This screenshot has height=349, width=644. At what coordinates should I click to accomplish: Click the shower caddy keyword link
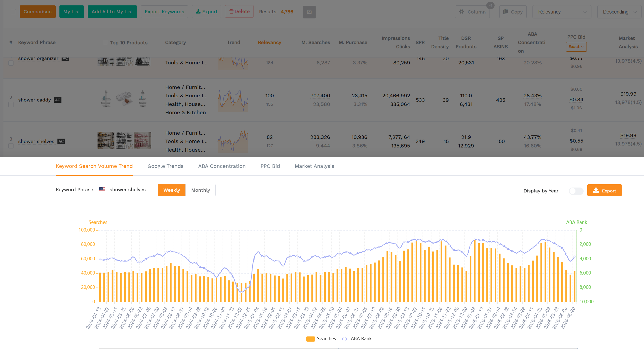click(x=34, y=100)
